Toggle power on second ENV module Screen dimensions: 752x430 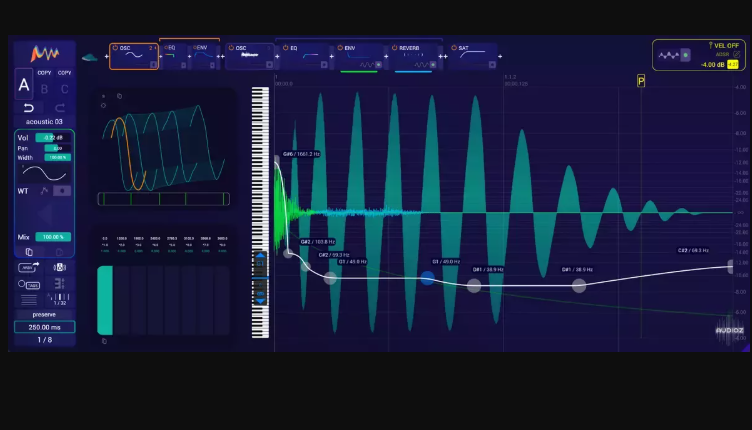click(340, 47)
